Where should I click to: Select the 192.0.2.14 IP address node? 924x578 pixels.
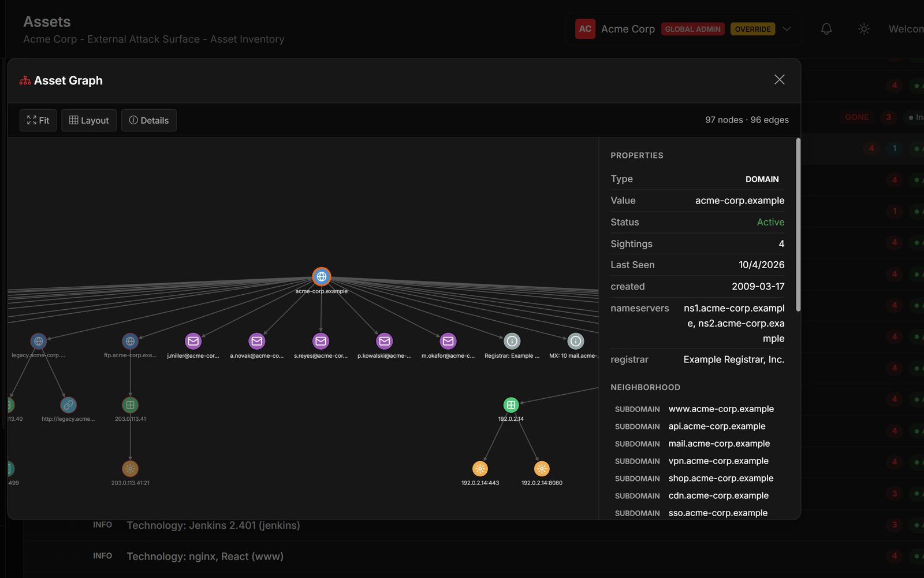(x=511, y=405)
